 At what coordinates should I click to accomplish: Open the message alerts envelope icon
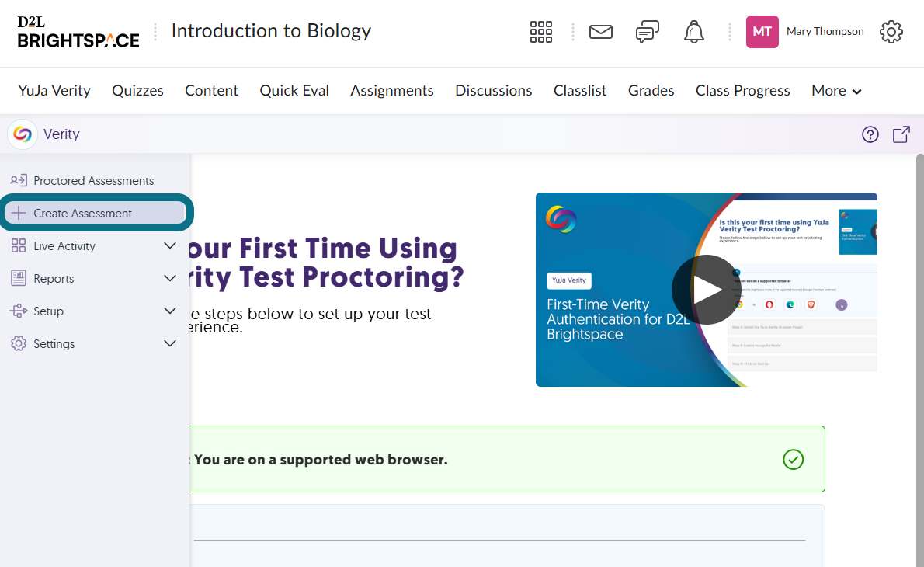(600, 32)
